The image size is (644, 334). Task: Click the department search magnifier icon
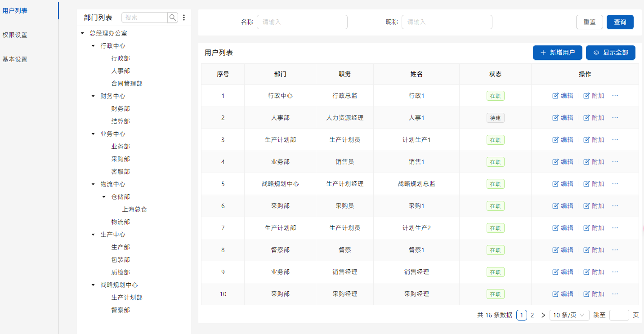pyautogui.click(x=173, y=18)
